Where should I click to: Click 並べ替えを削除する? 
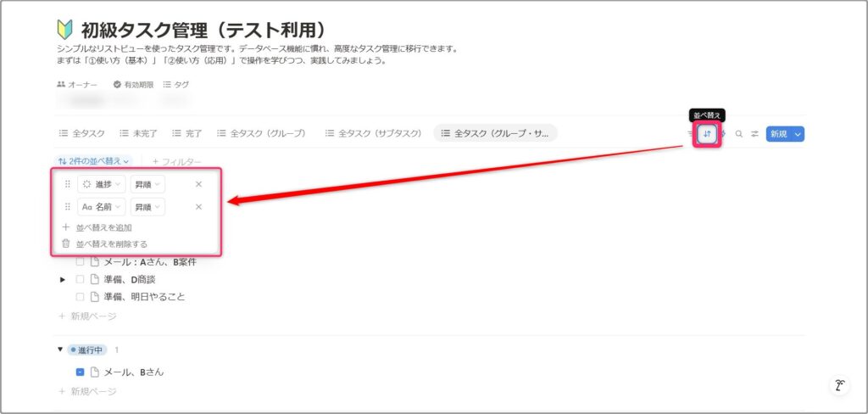112,243
